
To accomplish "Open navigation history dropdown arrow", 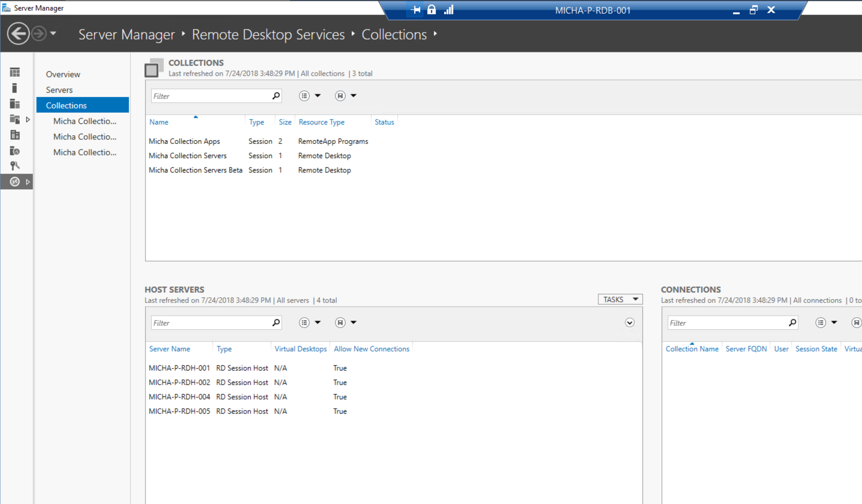I will pyautogui.click(x=53, y=34).
